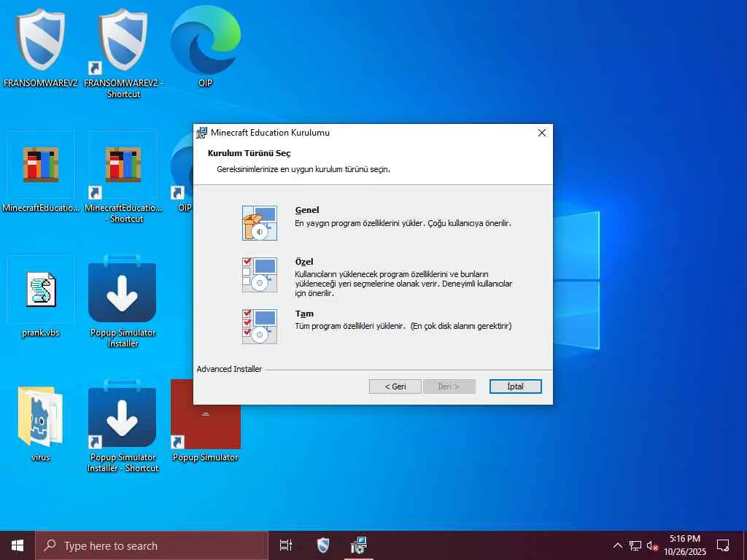Click the Kurulum Türünü Seç heading
Image resolution: width=747 pixels, height=560 pixels.
(249, 153)
